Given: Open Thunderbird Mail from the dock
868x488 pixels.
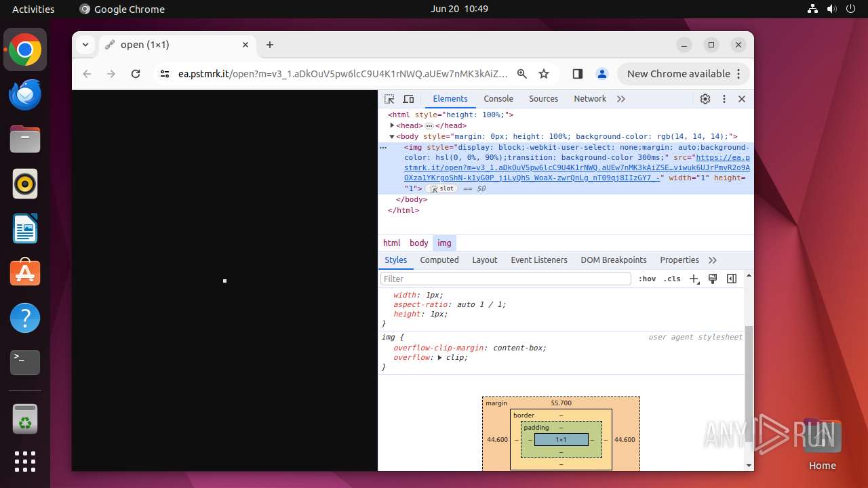Looking at the screenshot, I should [x=25, y=95].
